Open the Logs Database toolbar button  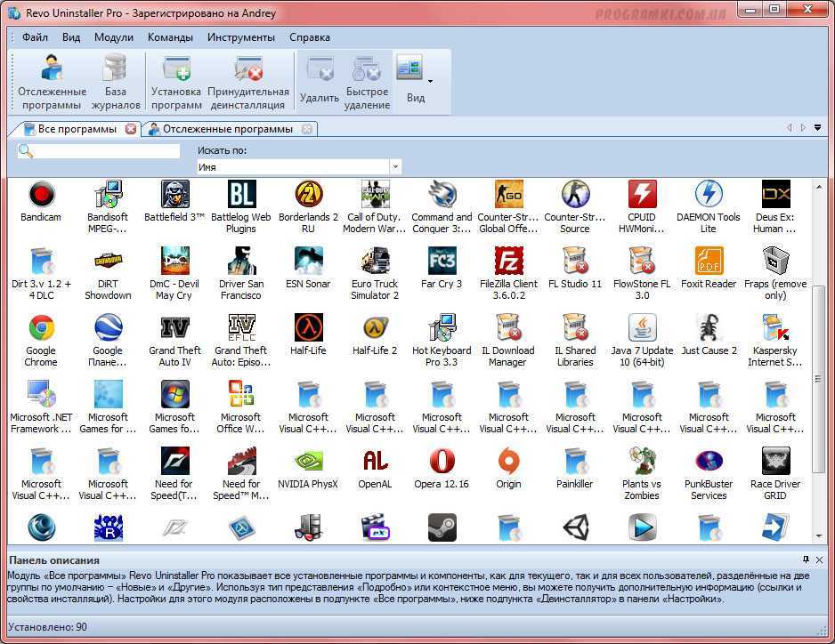coord(116,82)
